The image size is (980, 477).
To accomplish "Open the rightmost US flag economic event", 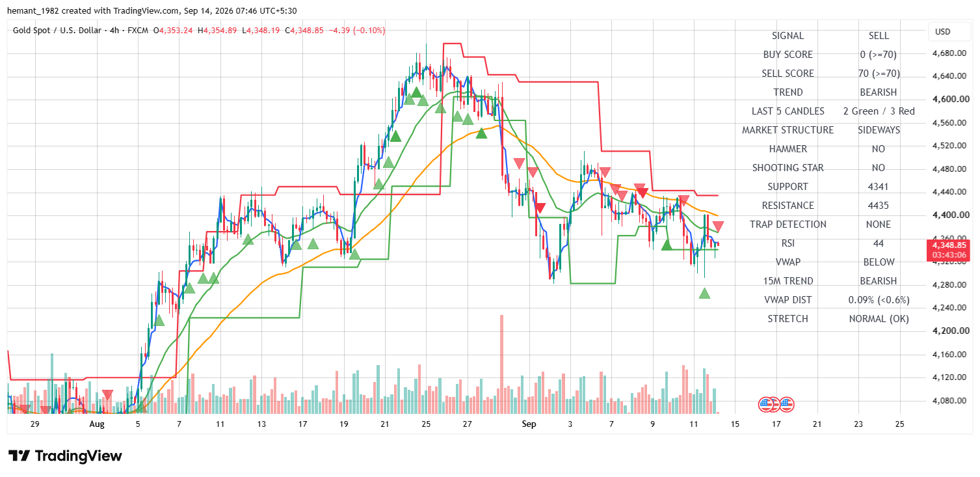I will pyautogui.click(x=787, y=405).
